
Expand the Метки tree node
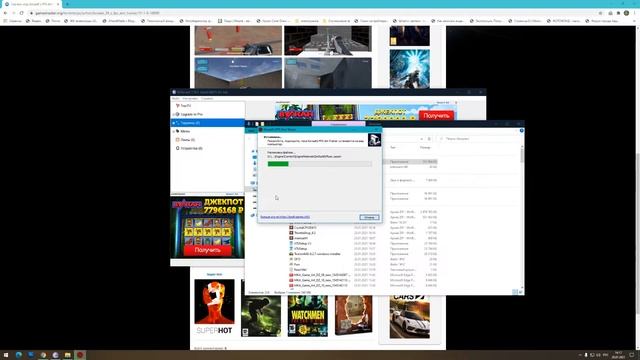pos(173,131)
